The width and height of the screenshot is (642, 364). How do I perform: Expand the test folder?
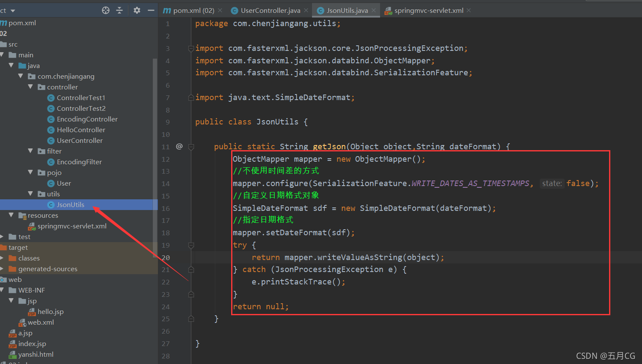click(2, 237)
